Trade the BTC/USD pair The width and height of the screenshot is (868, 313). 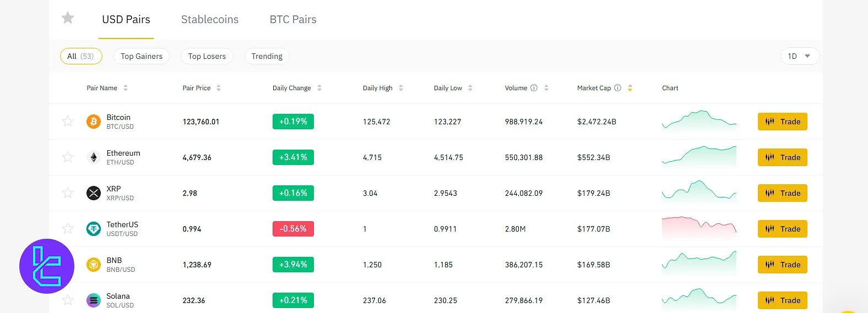click(782, 122)
